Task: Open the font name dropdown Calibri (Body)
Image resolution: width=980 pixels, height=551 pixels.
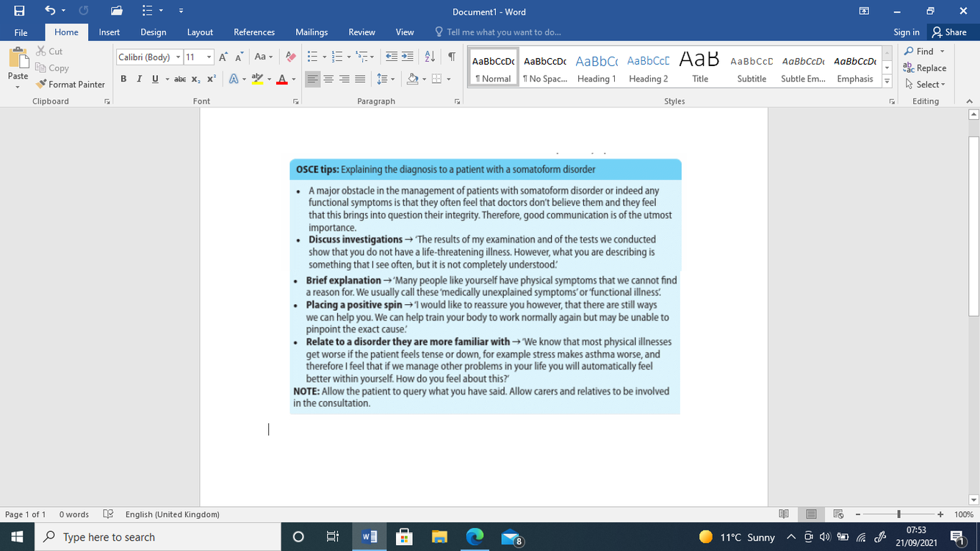Action: [178, 57]
